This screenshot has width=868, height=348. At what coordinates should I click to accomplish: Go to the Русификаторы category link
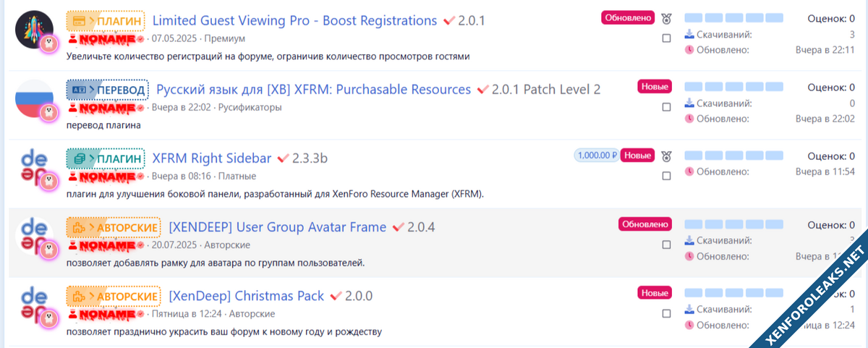pos(250,107)
